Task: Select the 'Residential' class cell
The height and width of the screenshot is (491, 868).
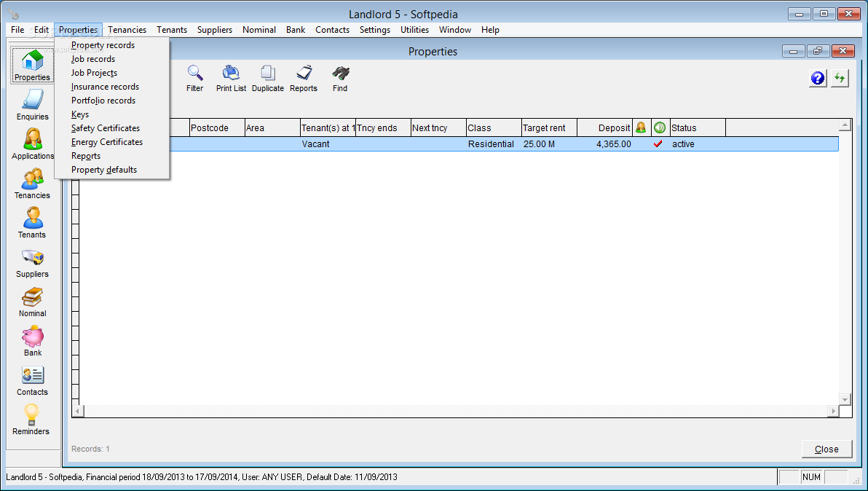Action: point(494,144)
